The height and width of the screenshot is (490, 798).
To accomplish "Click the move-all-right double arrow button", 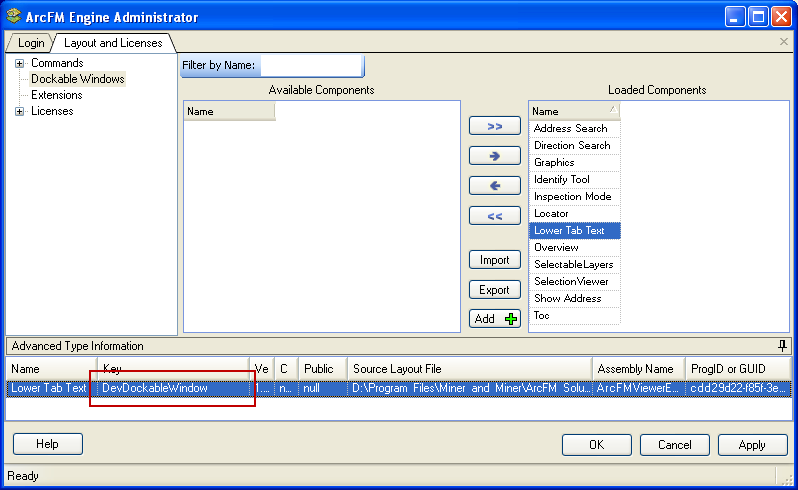I will (495, 126).
